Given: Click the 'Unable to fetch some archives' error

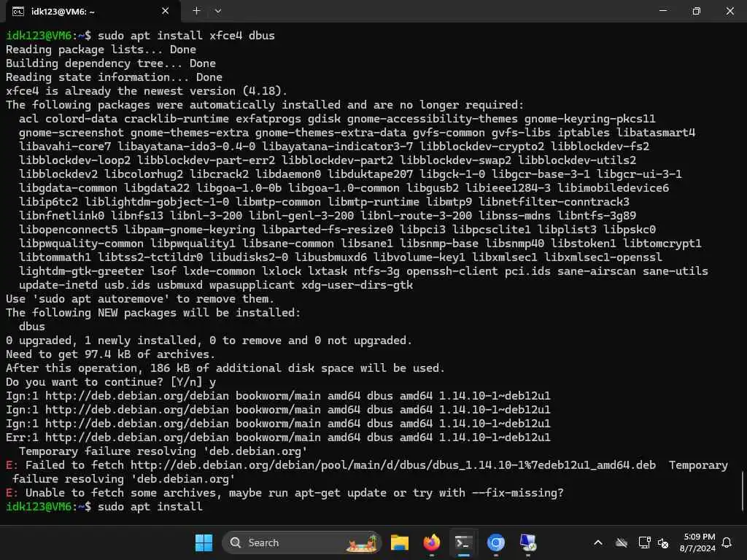Looking at the screenshot, I should click(x=285, y=493).
